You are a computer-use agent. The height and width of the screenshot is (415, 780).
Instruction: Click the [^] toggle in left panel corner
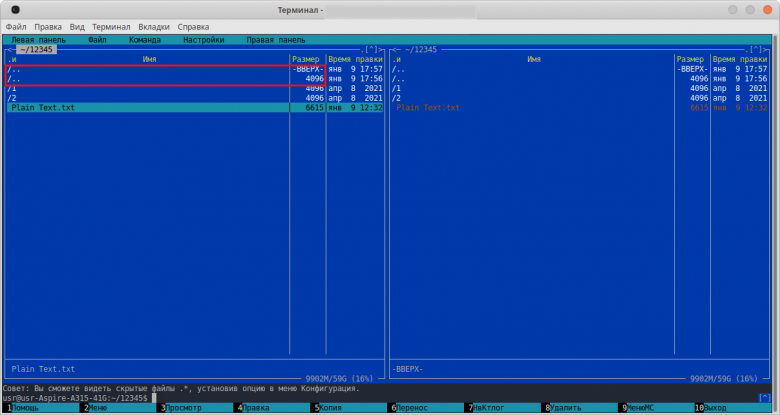point(371,49)
